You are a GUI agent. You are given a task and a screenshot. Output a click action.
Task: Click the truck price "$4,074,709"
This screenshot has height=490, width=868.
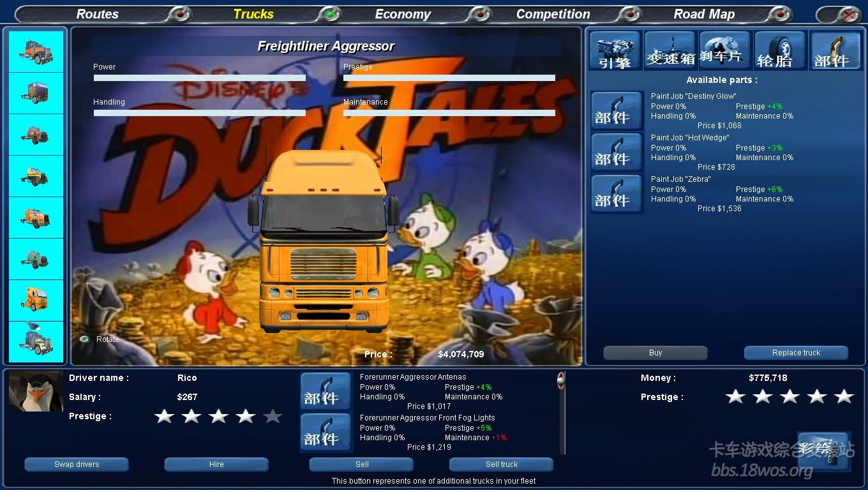pos(461,354)
